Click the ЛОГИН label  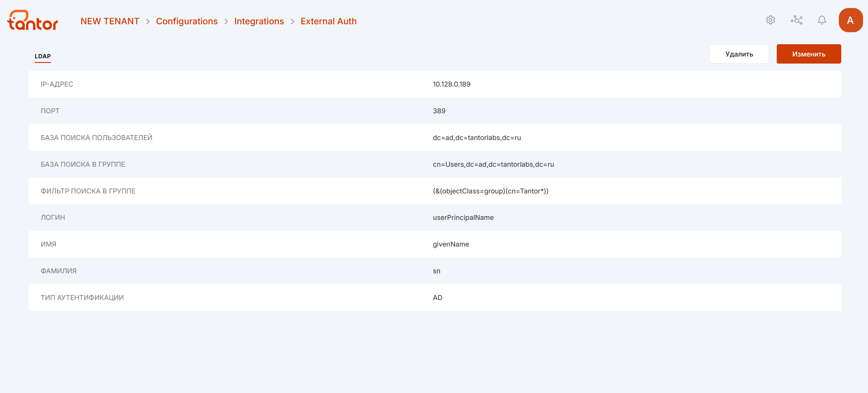pos(53,218)
